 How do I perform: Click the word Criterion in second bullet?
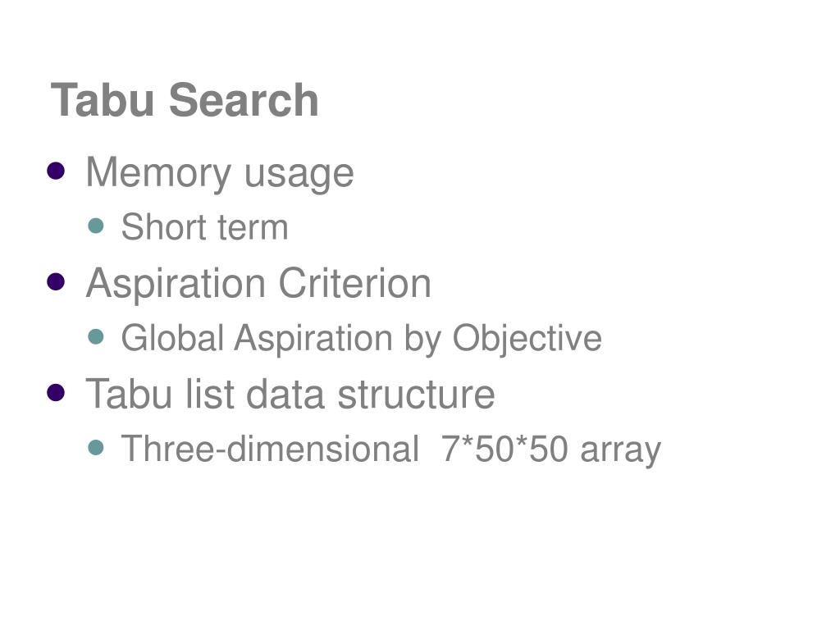354,283
